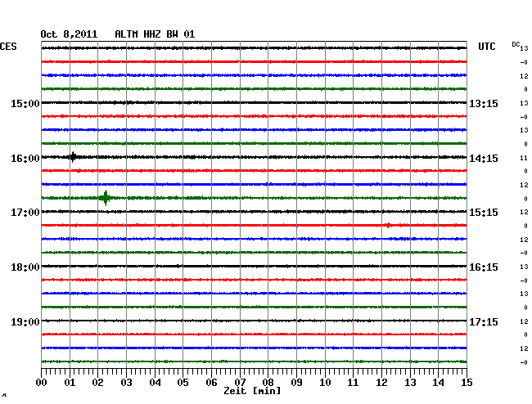Click the "08" minute axis label
532x404 pixels.
click(268, 382)
